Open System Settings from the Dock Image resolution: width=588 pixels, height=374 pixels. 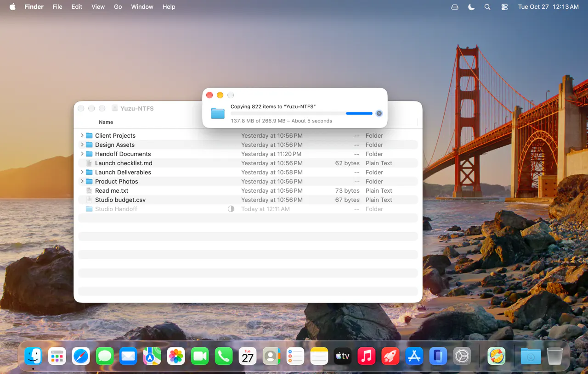coord(462,356)
